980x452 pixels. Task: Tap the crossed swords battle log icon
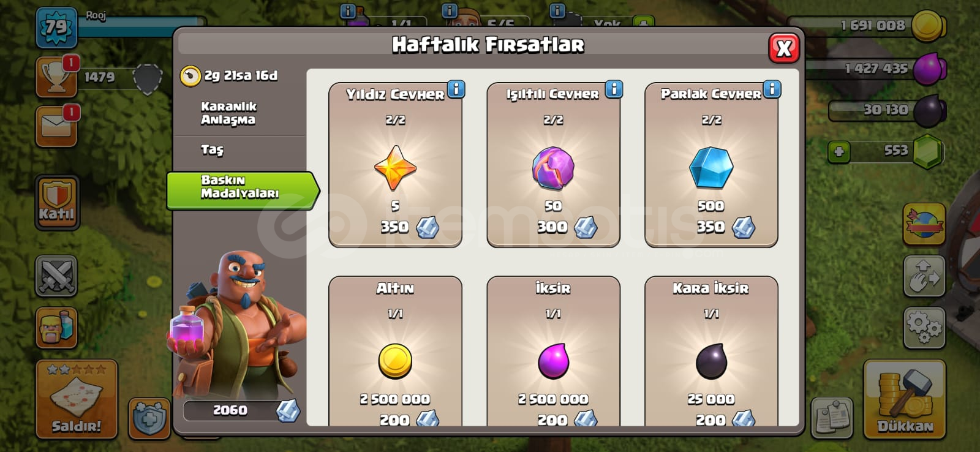(x=56, y=276)
